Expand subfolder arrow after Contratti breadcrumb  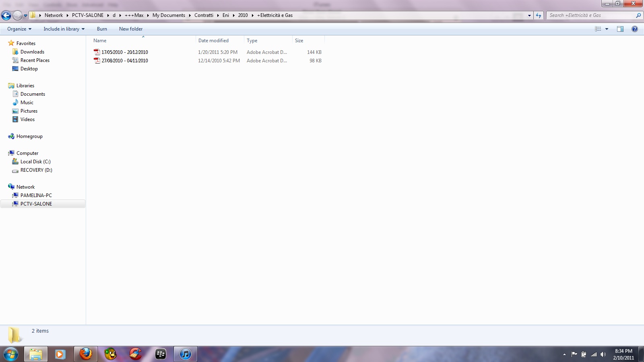point(218,15)
